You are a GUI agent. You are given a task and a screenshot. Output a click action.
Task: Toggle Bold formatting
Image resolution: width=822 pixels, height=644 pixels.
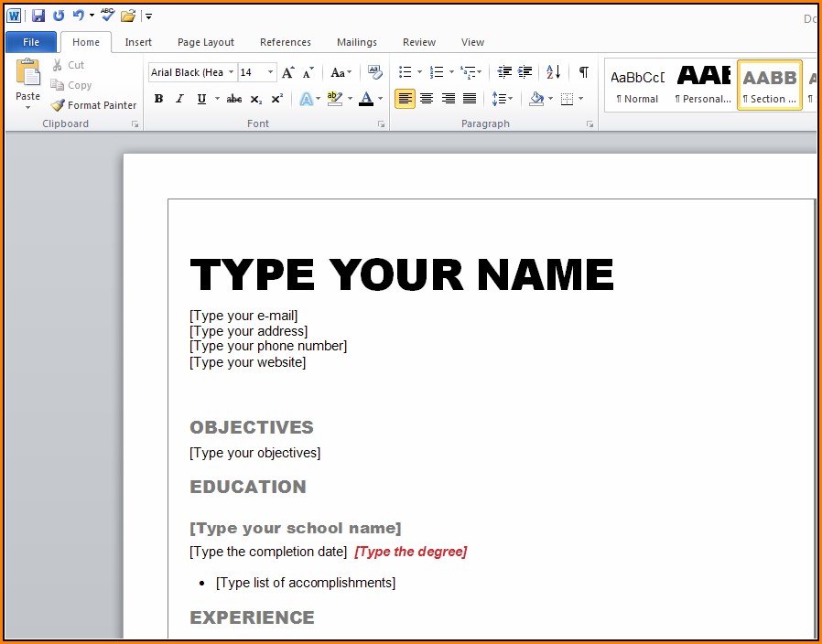tap(158, 99)
